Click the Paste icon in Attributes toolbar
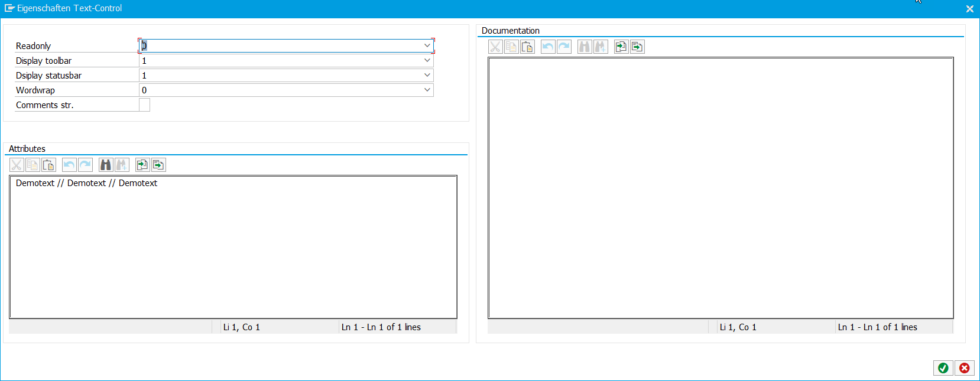Viewport: 980px width, 381px height. tap(48, 165)
